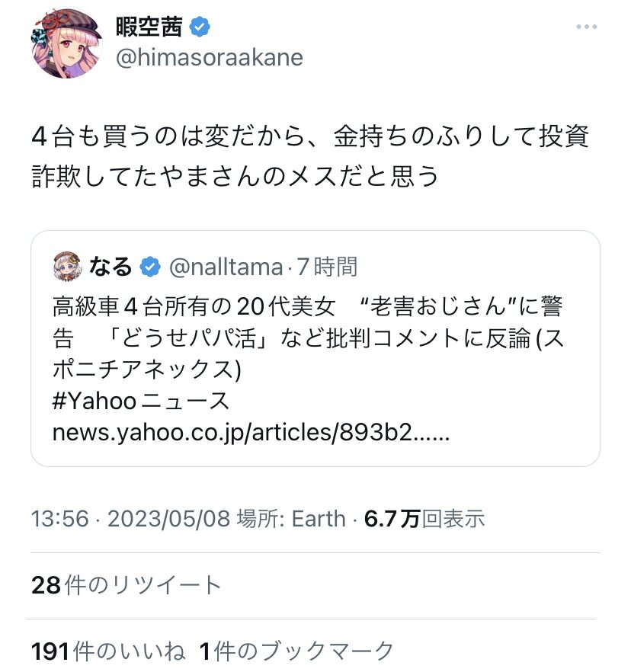Open the news.yahoo.co.jp article link

click(x=251, y=434)
